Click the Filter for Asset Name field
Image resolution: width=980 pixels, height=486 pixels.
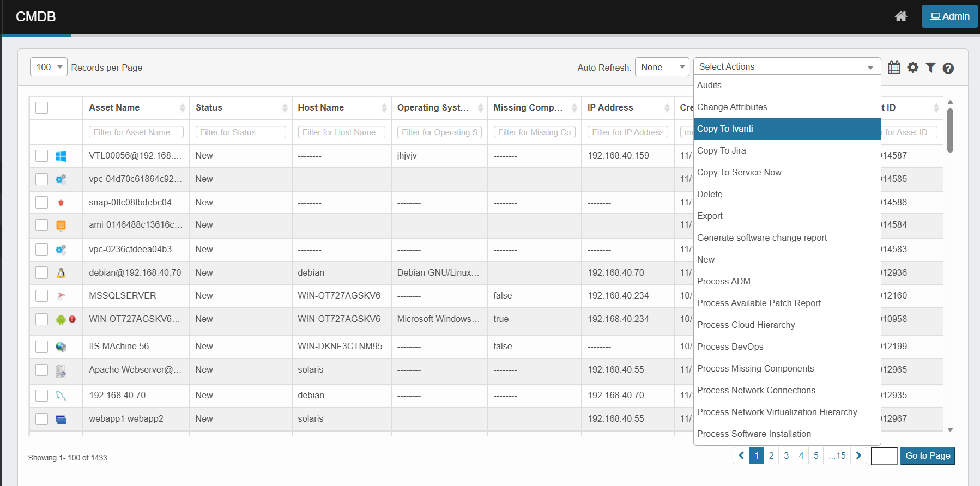[136, 132]
